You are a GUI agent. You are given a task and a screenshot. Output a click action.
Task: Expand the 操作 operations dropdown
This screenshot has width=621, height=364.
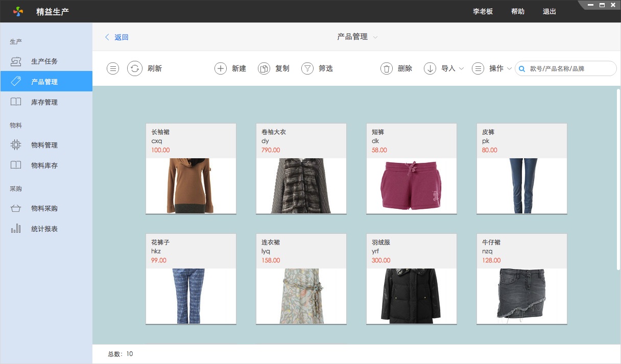tap(509, 68)
